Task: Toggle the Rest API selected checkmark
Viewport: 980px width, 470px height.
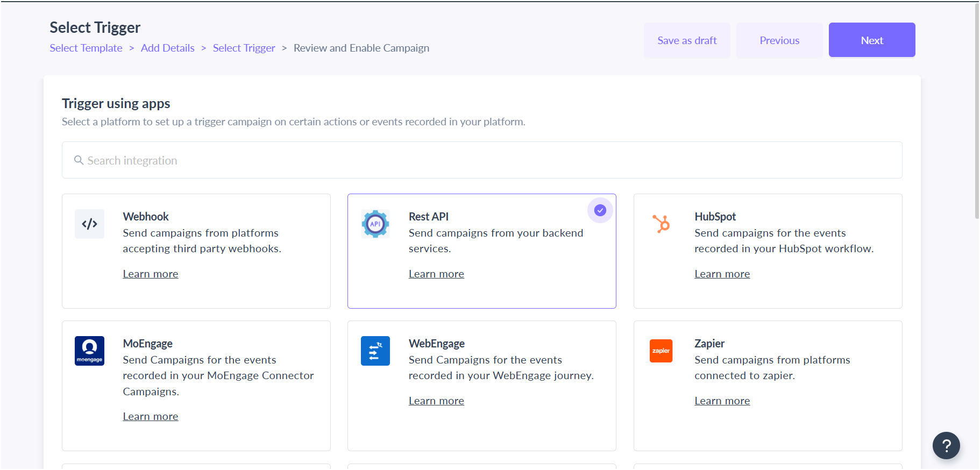Action: 600,210
